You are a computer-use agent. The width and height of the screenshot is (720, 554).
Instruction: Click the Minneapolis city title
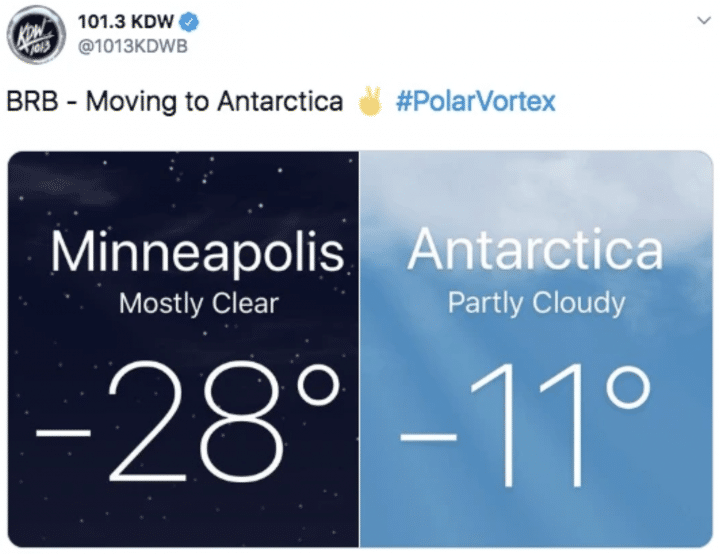coord(196,254)
